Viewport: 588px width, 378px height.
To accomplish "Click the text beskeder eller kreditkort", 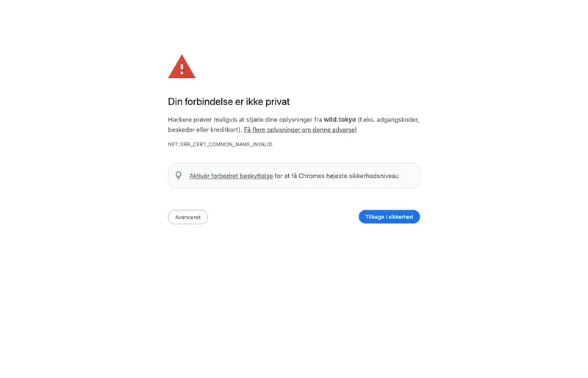I will [x=204, y=129].
